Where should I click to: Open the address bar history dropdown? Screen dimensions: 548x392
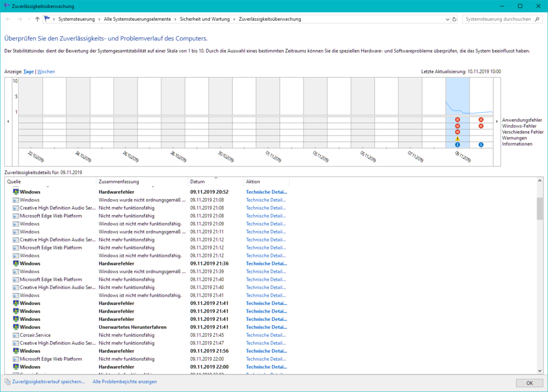point(446,19)
